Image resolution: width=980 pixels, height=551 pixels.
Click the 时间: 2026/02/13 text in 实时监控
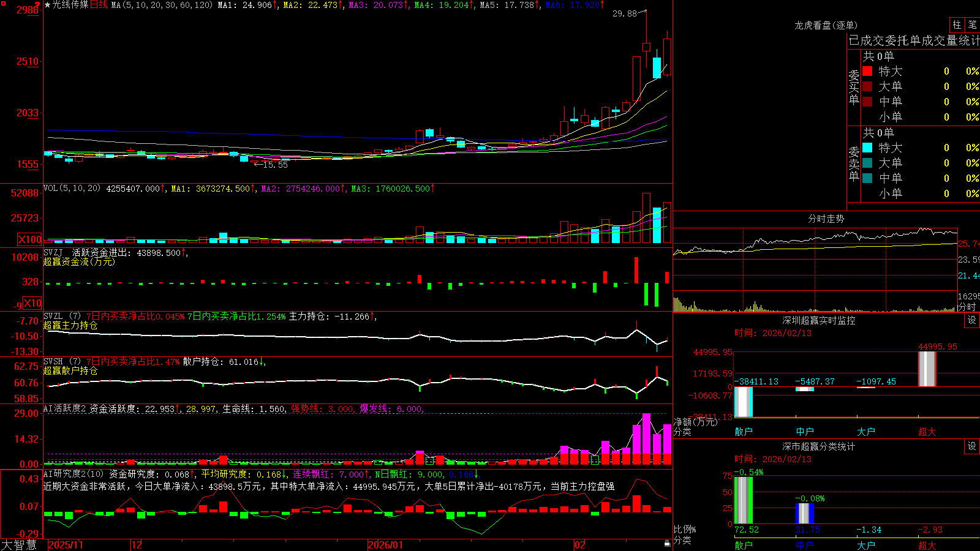(x=773, y=333)
